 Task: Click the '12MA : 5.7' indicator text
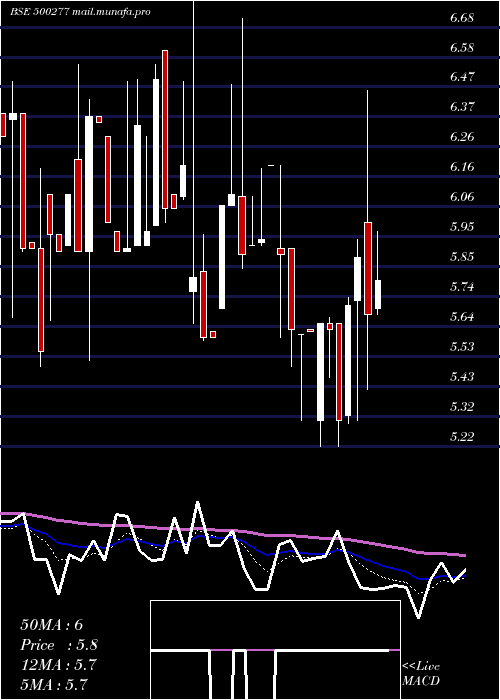coord(58,665)
